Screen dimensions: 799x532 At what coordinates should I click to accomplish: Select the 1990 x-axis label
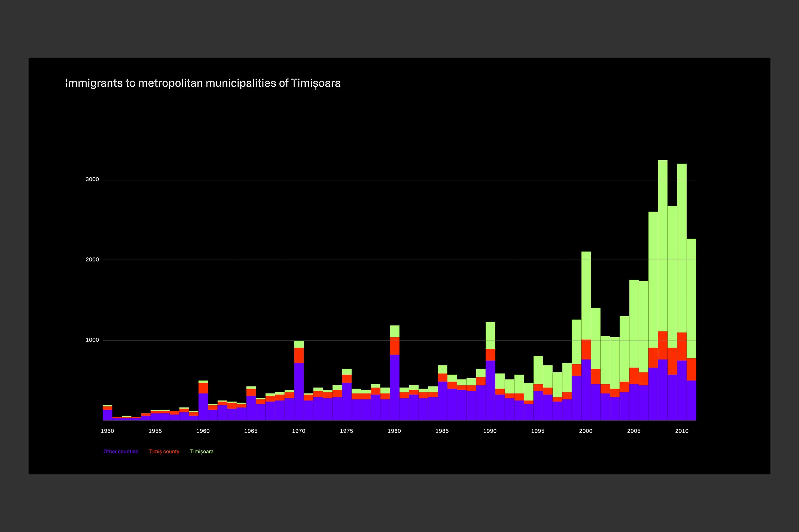(490, 431)
